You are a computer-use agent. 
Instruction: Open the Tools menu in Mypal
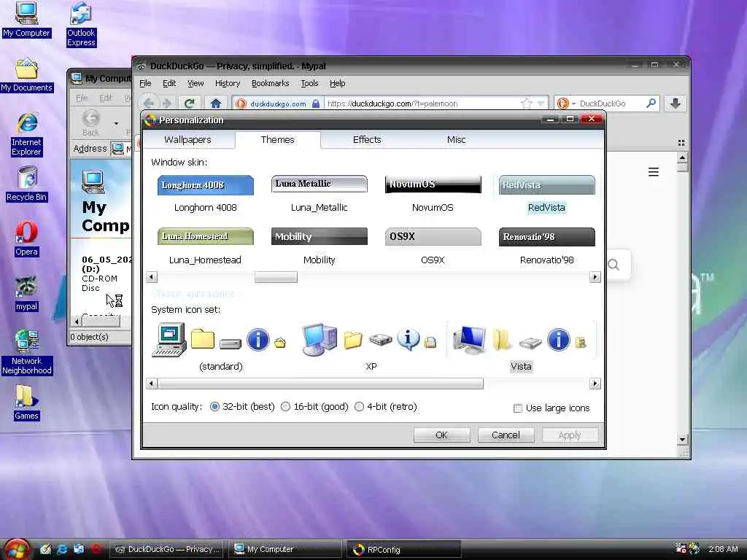coord(309,83)
